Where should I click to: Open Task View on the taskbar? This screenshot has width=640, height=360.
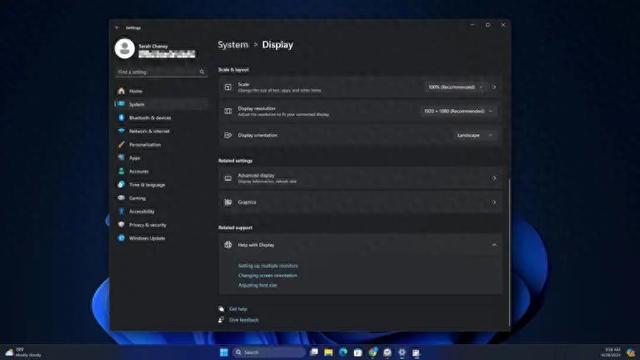(x=314, y=352)
